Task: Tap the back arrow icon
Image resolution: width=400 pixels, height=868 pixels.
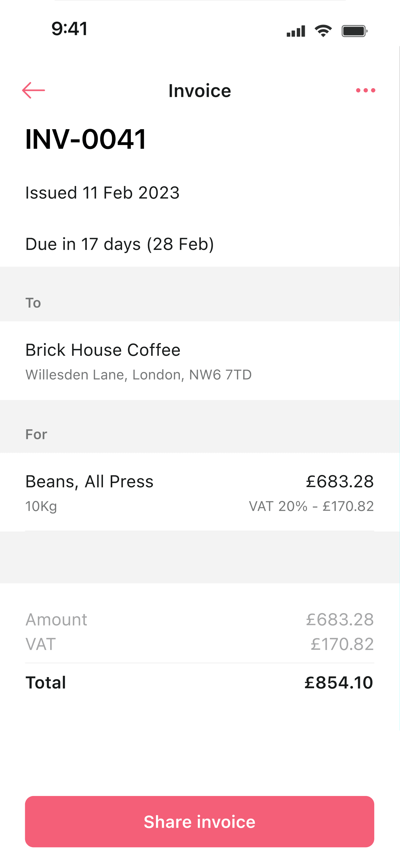Action: click(33, 90)
